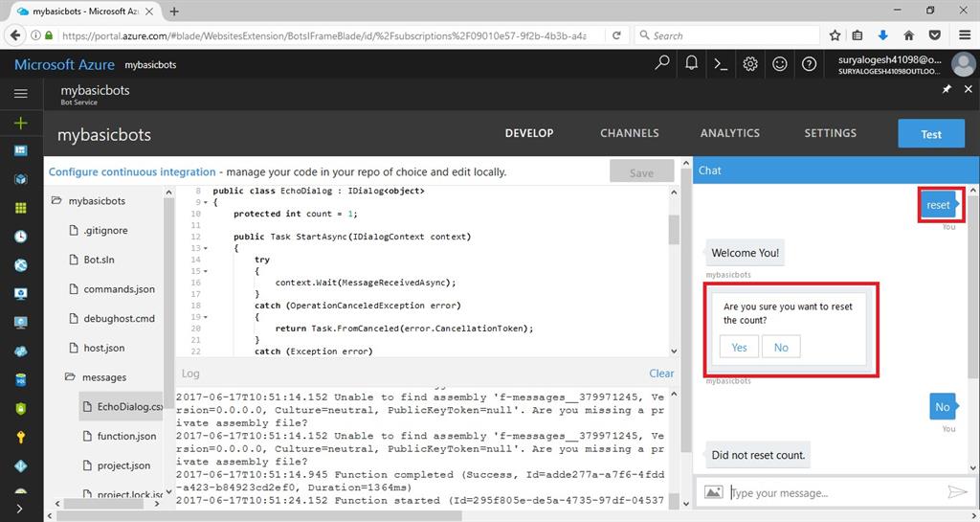Open the Security shield icon in sidebar
This screenshot has width=980, height=522.
21,408
